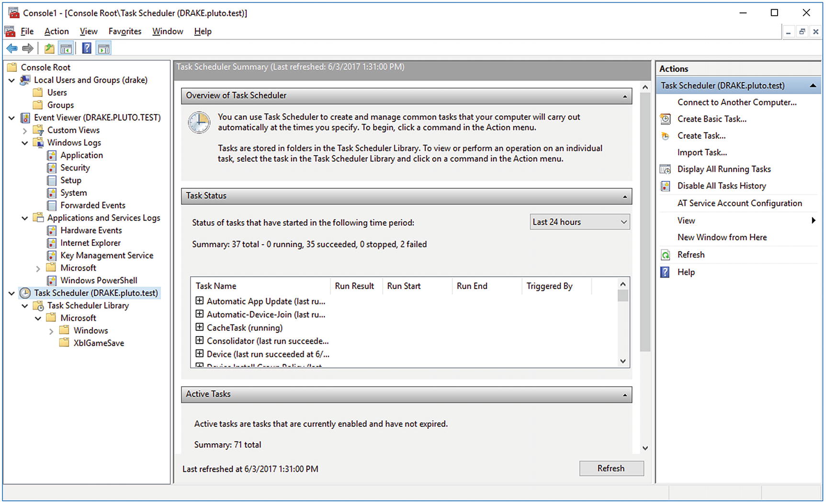
Task: Sort by the Run Result column header
Action: coord(354,286)
